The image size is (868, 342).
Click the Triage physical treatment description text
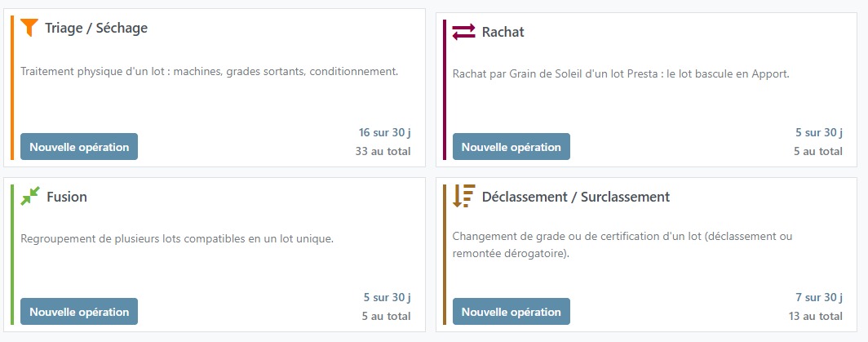pos(209,72)
